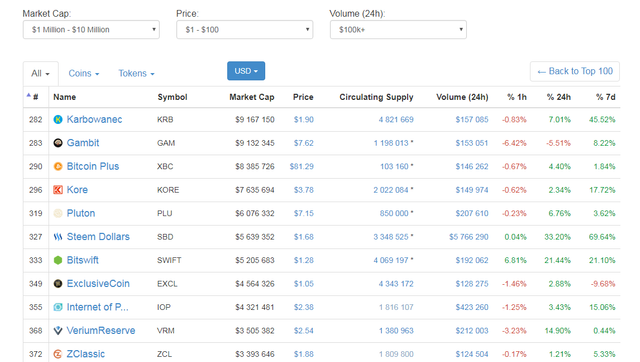
Task: Open the Gambit coin page link
Action: 83,143
